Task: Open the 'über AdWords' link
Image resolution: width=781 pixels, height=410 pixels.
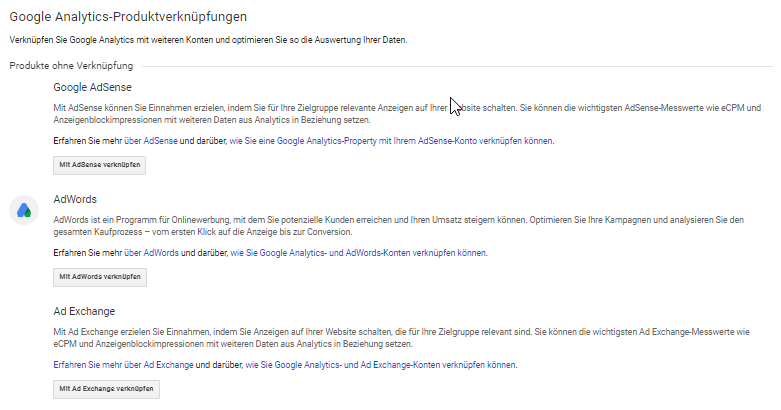Action: [x=151, y=253]
